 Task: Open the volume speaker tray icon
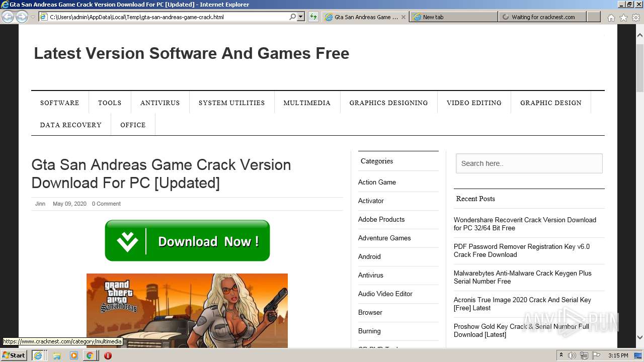pyautogui.click(x=572, y=355)
